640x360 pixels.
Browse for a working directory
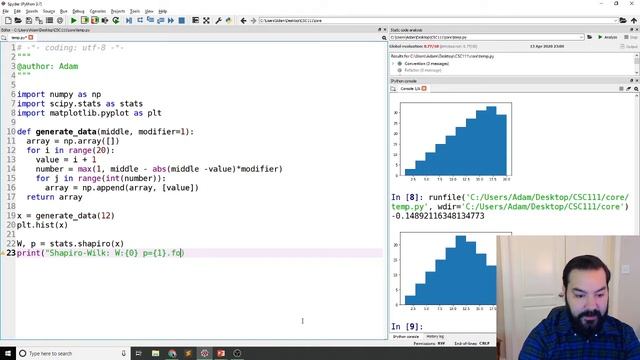623,20
